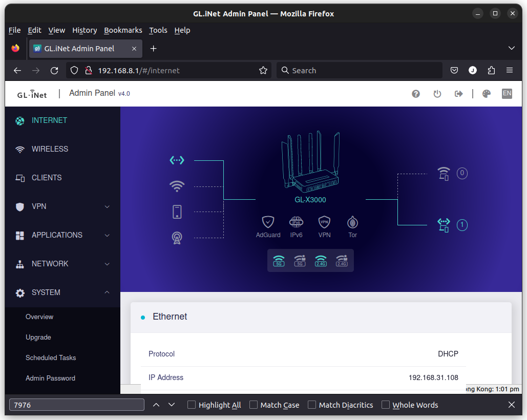The height and width of the screenshot is (420, 527).
Task: Open Admin Password page
Action: pos(50,379)
